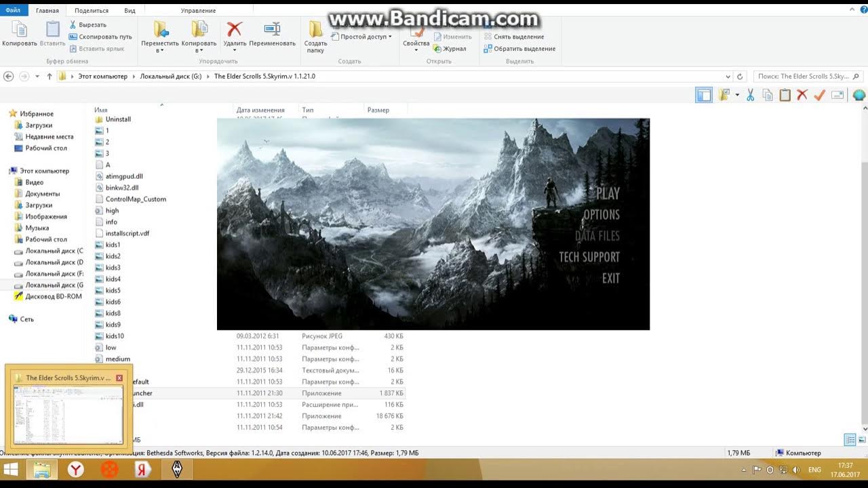Image resolution: width=868 pixels, height=488 pixels.
Task: Switch to the Вид ribbon tab
Action: 130,11
